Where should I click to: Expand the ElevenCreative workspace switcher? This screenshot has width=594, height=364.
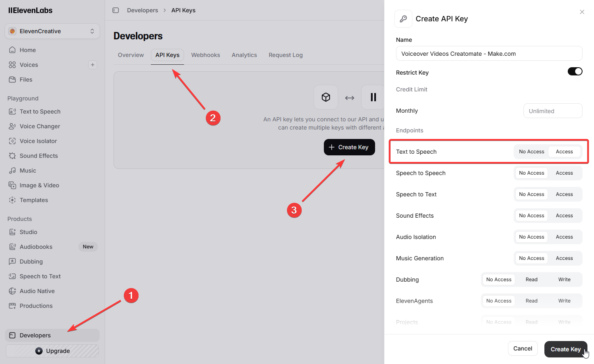point(52,31)
